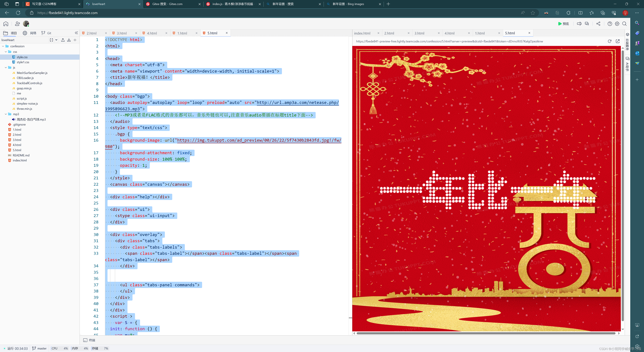Favorite this page with star icon
The width and height of the screenshot is (644, 352).
[x=533, y=13]
